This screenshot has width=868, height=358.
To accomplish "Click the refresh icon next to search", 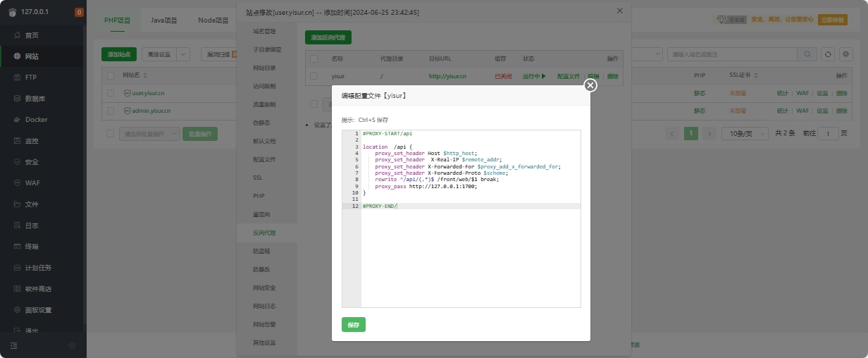I will [828, 54].
